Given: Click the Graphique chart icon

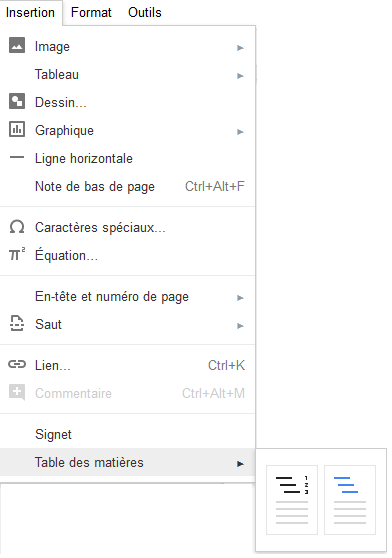Looking at the screenshot, I should [17, 130].
